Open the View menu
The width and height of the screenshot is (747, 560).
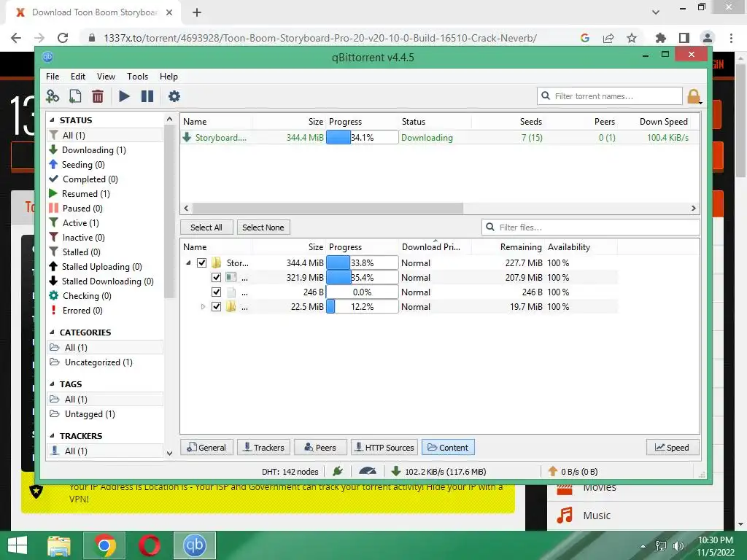pyautogui.click(x=106, y=76)
